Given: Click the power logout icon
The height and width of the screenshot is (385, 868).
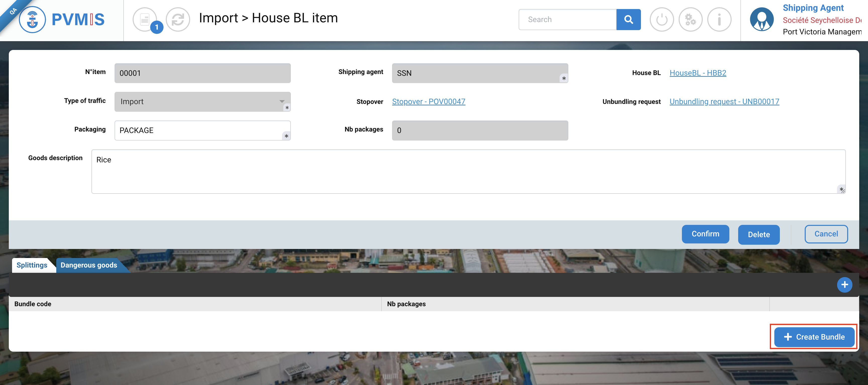Looking at the screenshot, I should coord(662,20).
